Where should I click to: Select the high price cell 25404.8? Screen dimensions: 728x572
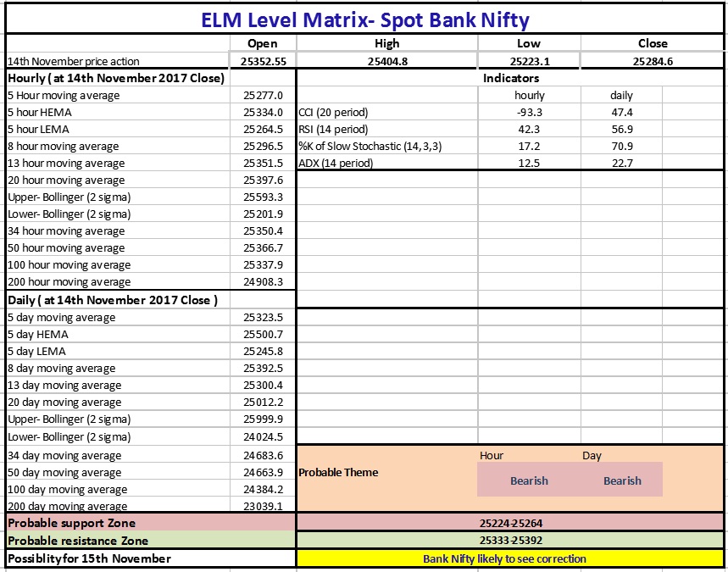coord(387,61)
